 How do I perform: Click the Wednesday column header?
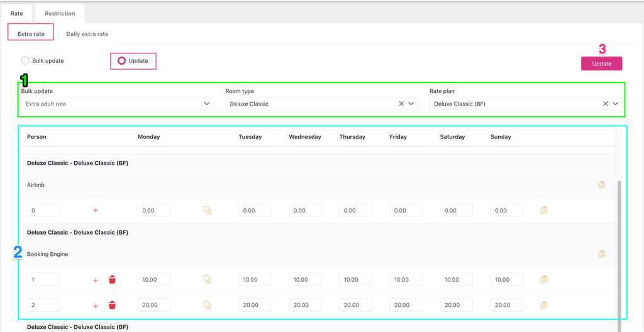click(x=305, y=137)
